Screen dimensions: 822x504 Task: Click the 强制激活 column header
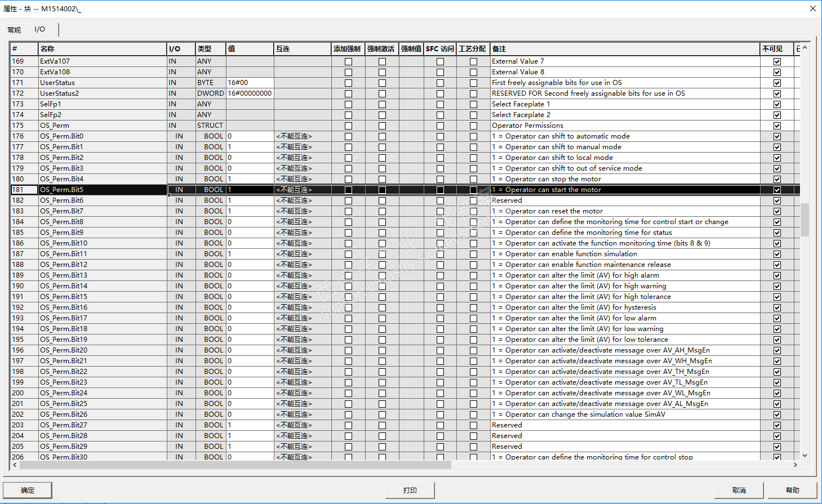click(x=382, y=49)
